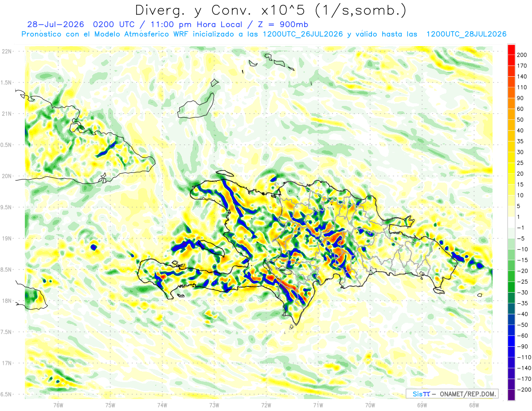Click the "ONAMET/REP.DOM." credit label
The height and width of the screenshot is (411, 532).
(x=468, y=394)
